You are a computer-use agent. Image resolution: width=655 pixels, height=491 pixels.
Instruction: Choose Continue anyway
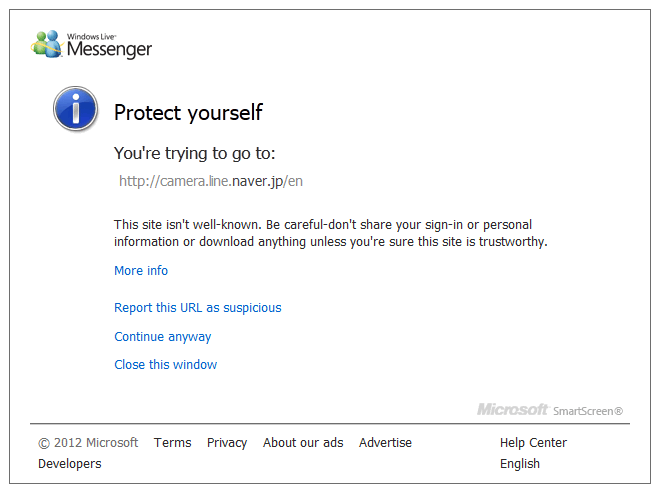(x=163, y=337)
